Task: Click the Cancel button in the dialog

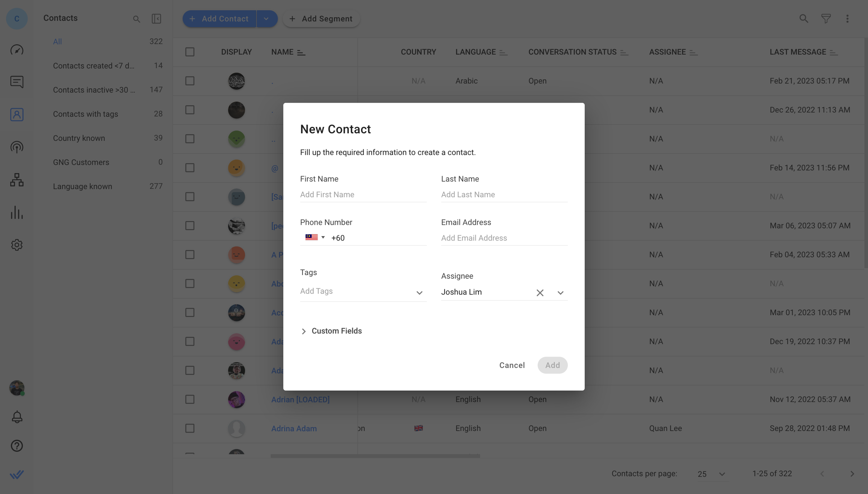Action: (512, 365)
